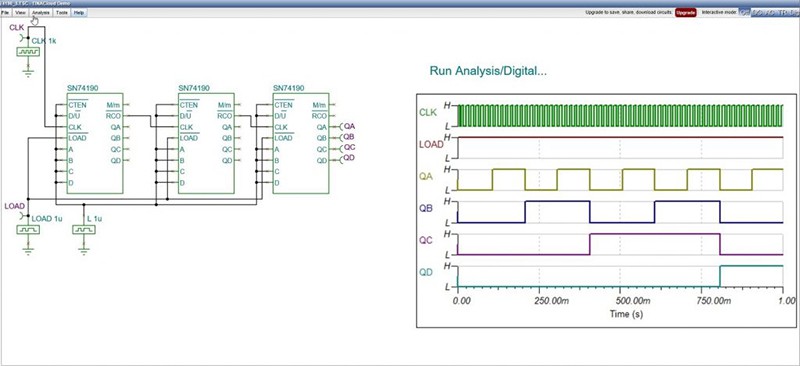Click the green CLK waveform trace
Viewport: 800px width, 366px height.
[620, 115]
